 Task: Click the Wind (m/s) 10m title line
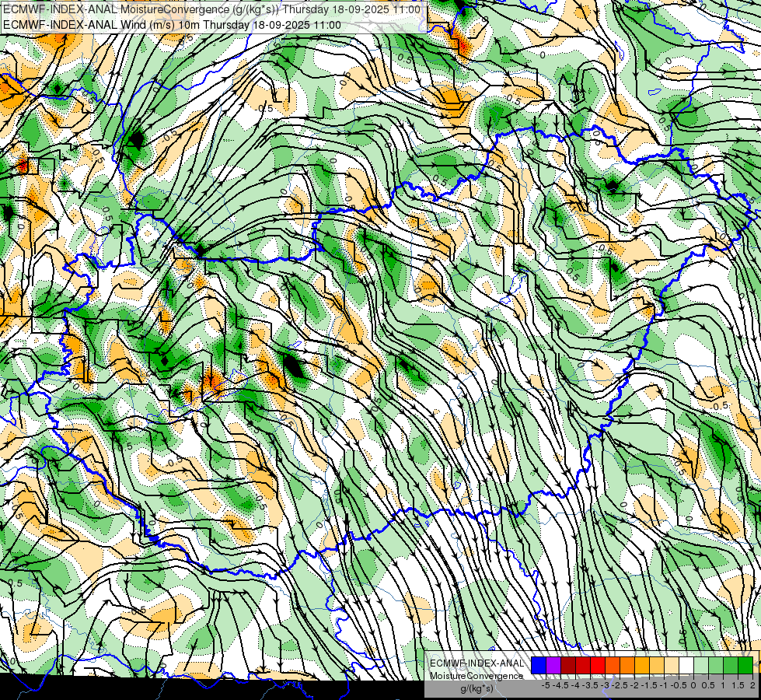pos(171,24)
